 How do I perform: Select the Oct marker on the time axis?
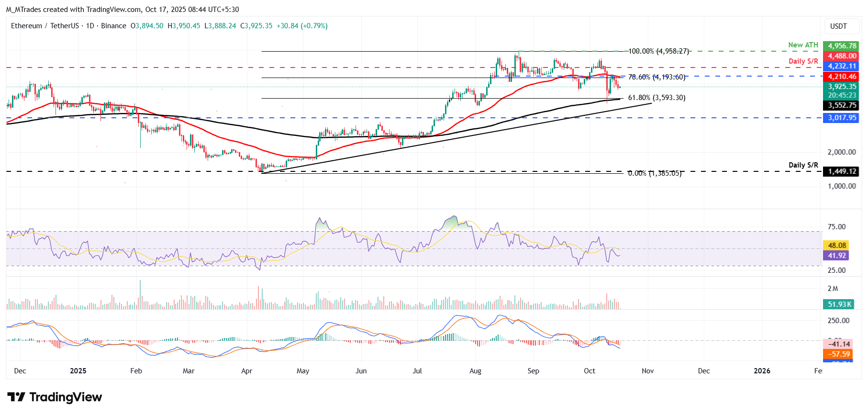click(590, 371)
